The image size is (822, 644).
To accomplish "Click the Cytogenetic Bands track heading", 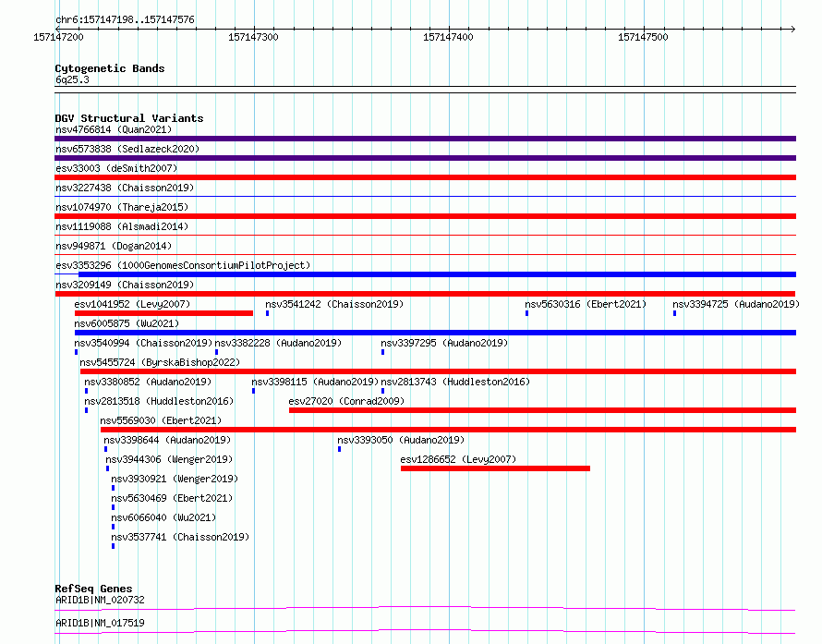I will point(110,68).
